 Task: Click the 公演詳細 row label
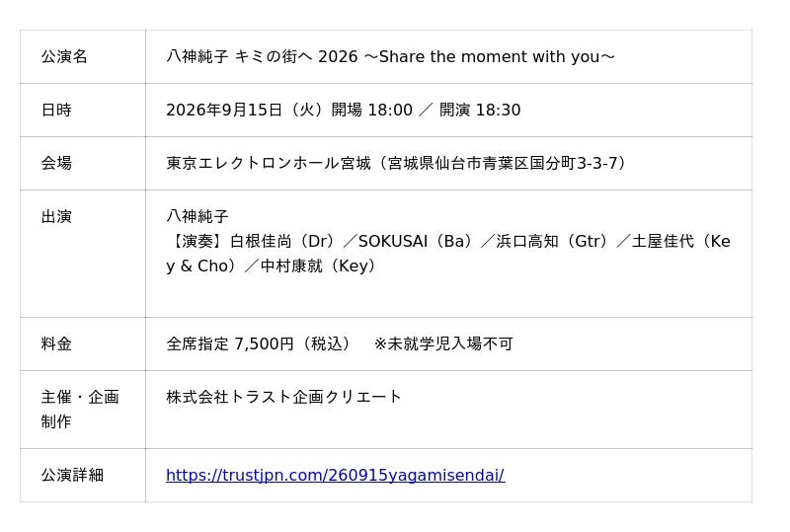pos(72,475)
